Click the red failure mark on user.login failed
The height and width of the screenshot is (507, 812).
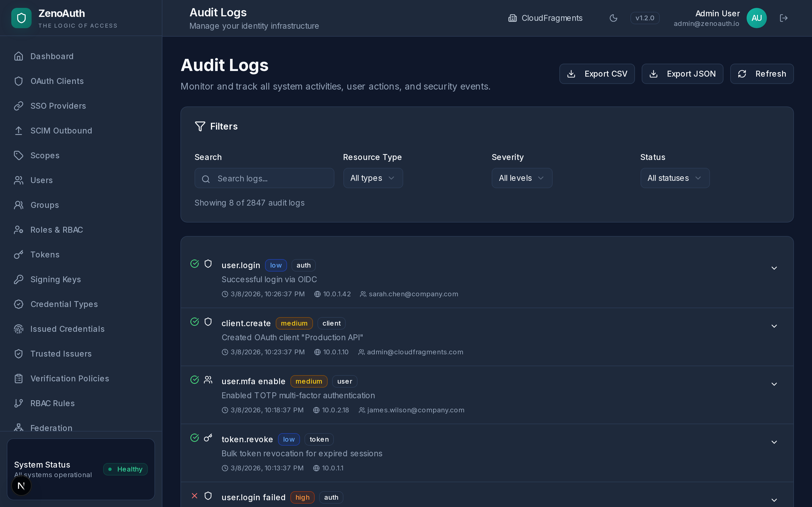click(x=195, y=496)
